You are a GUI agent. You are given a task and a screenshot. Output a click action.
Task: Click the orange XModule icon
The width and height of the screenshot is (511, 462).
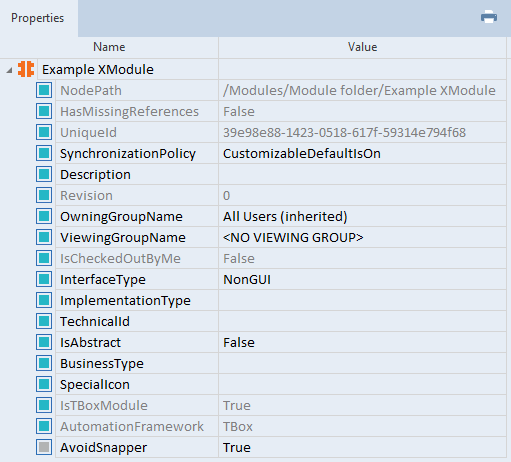[x=26, y=69]
